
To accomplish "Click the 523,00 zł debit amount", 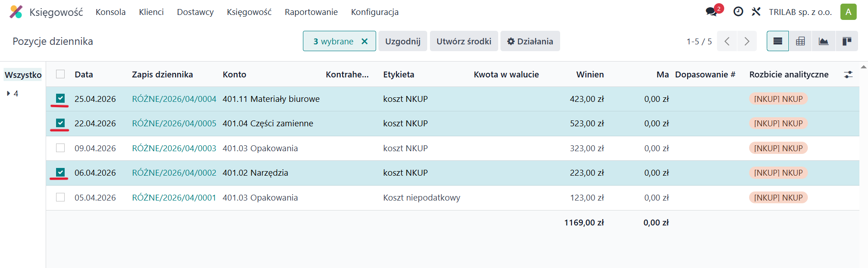I will tap(587, 123).
